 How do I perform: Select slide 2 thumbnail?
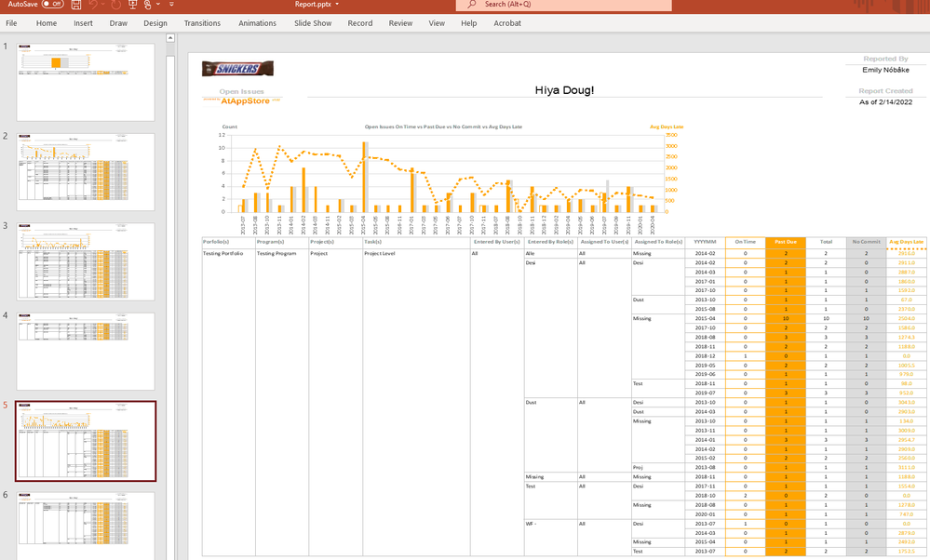(86, 171)
